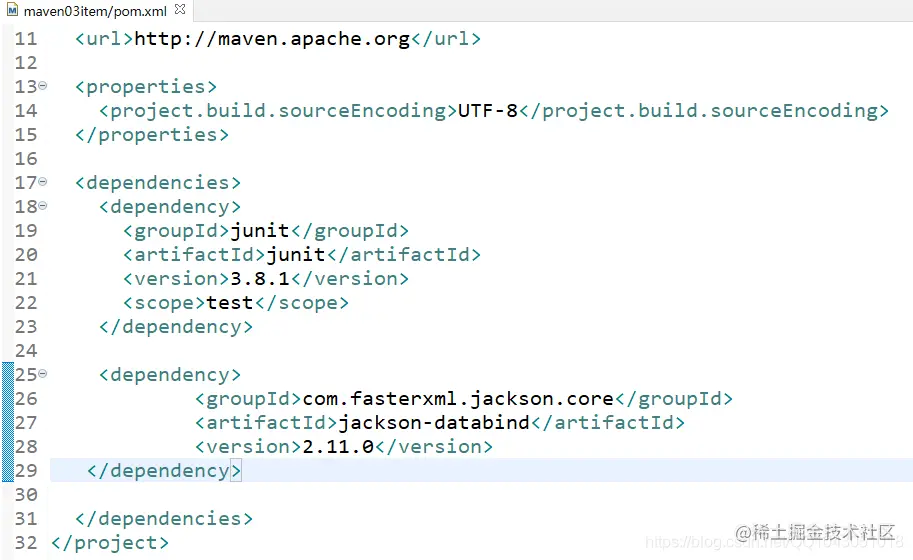Click the closing project tag on line 32
This screenshot has height=560, width=913.
pyautogui.click(x=109, y=543)
